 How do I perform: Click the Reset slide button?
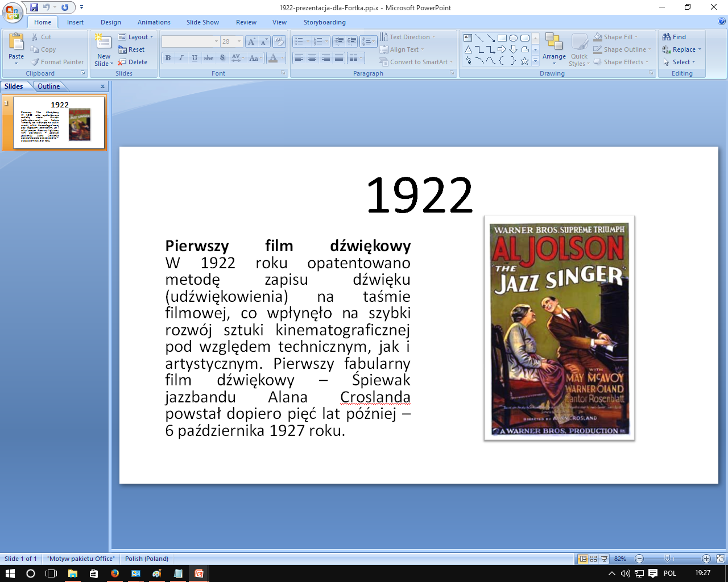click(x=132, y=49)
